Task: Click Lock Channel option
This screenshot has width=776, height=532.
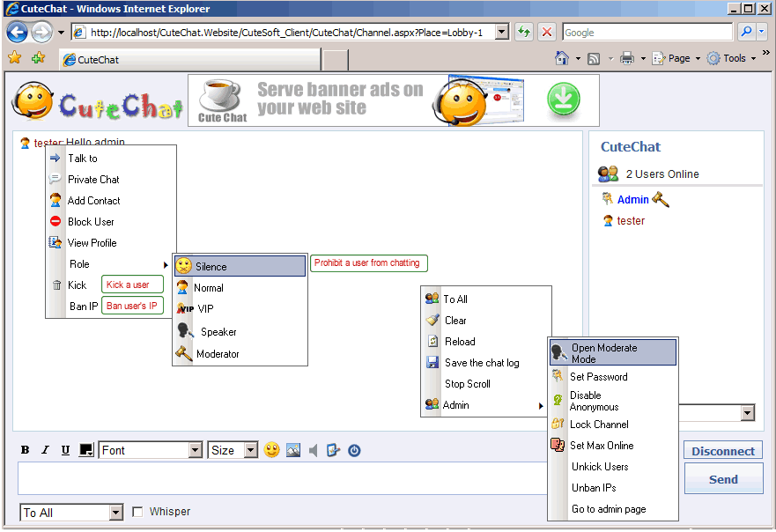Action: coord(613,425)
